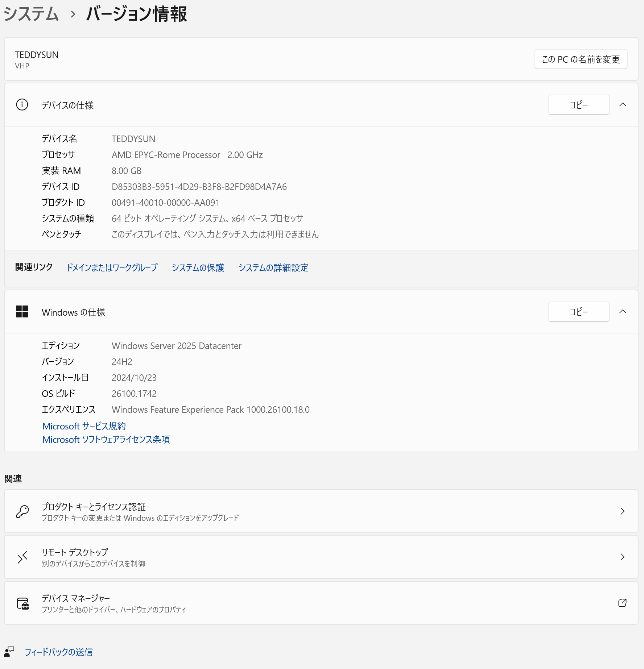Select the OS ビルド label

(58, 394)
